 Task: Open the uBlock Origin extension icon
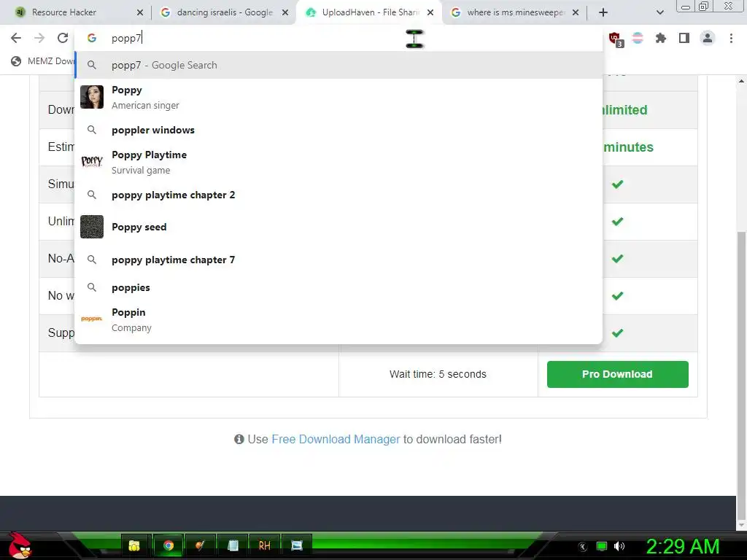click(615, 39)
